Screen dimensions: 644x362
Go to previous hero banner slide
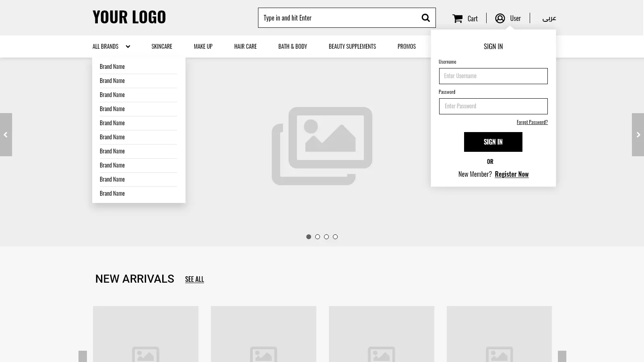[6, 134]
